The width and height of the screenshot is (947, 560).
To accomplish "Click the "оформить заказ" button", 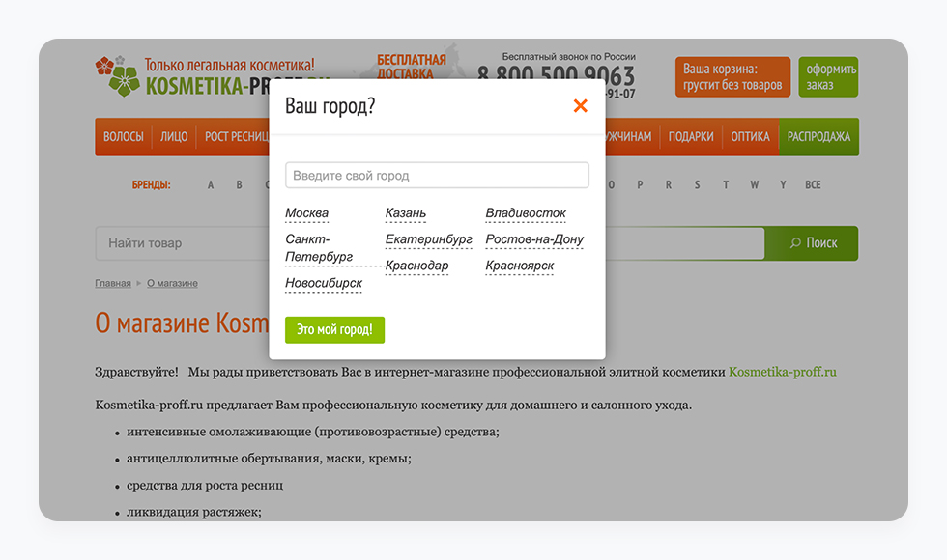I will point(826,76).
